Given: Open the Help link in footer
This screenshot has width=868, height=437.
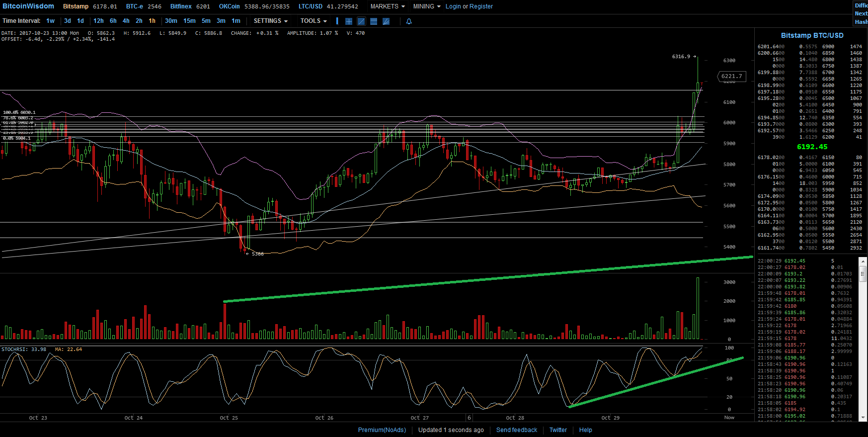Looking at the screenshot, I should (x=585, y=430).
